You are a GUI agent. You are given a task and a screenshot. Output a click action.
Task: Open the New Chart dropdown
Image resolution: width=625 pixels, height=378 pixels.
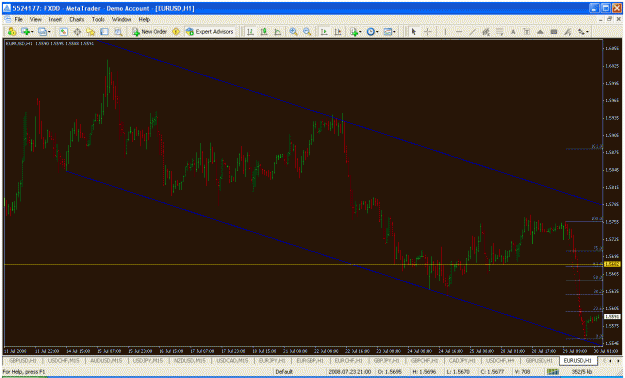[x=27, y=32]
